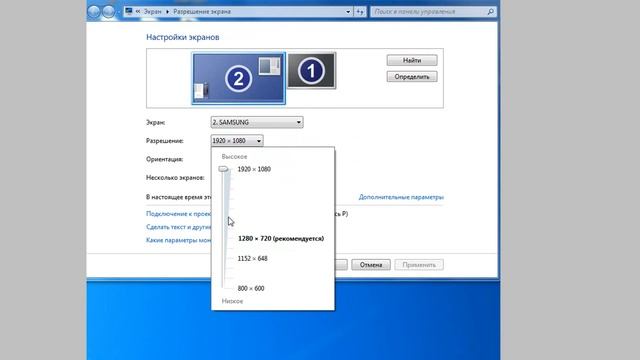Image resolution: width=640 pixels, height=360 pixels.
Task: Click the refresh button beside address bar
Action: 360,12
